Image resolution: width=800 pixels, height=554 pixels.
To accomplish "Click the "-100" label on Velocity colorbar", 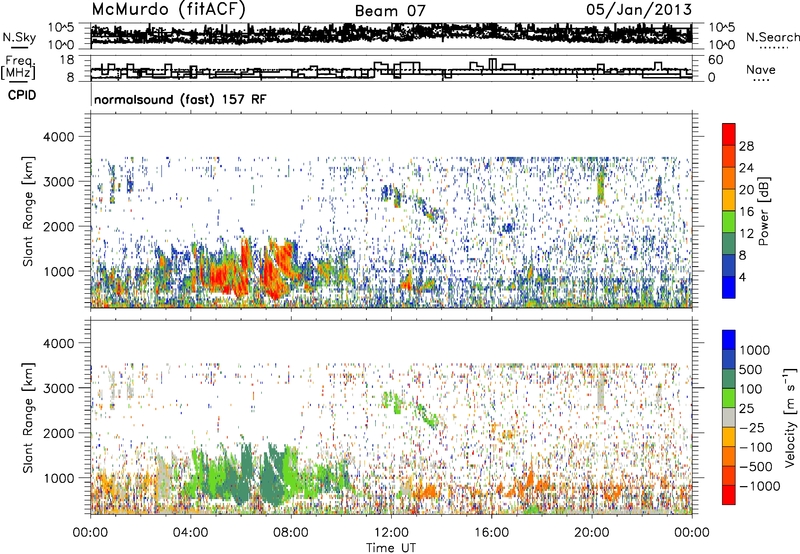I will point(756,447).
